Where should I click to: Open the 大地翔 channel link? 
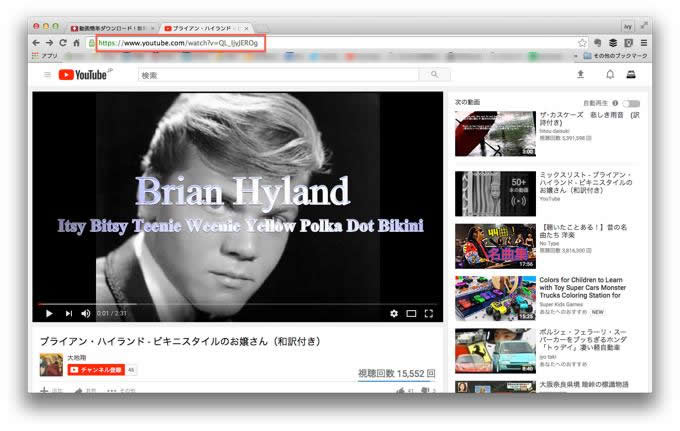pos(76,357)
